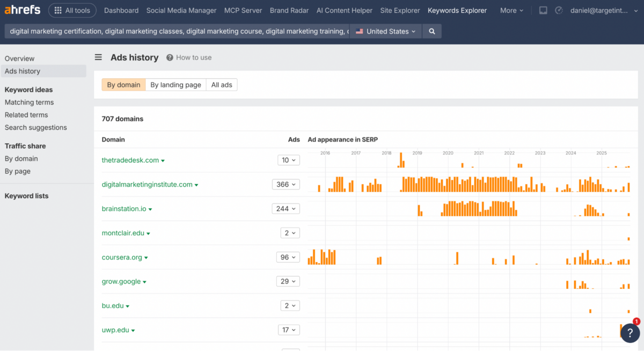This screenshot has height=351, width=644.
Task: Select the By domain tab
Action: pos(123,85)
